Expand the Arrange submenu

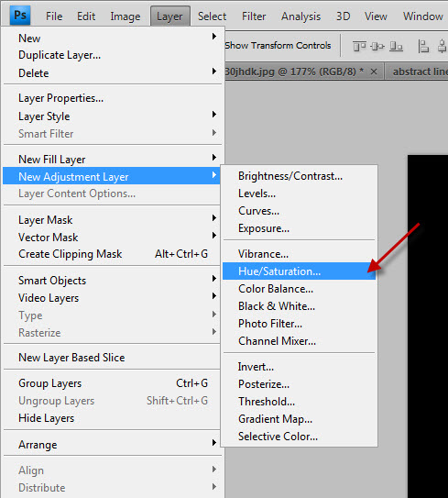pyautogui.click(x=112, y=445)
